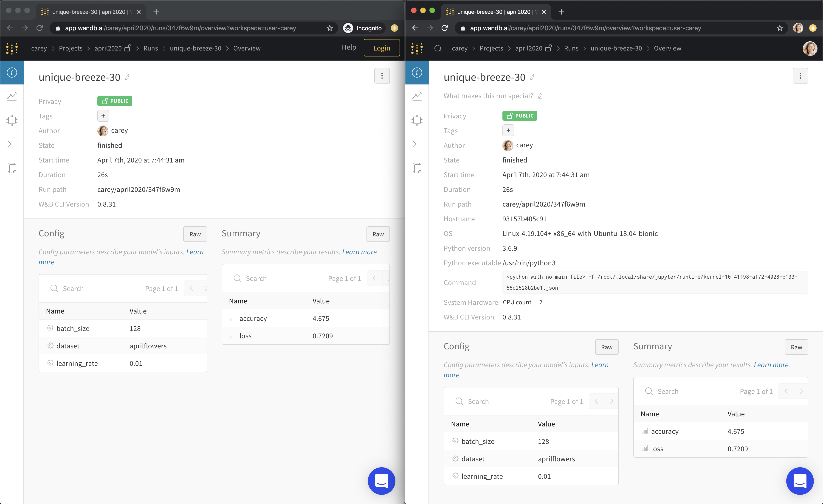This screenshot has height=504, width=823.
Task: Open Files icon in right window sidebar
Action: (417, 168)
